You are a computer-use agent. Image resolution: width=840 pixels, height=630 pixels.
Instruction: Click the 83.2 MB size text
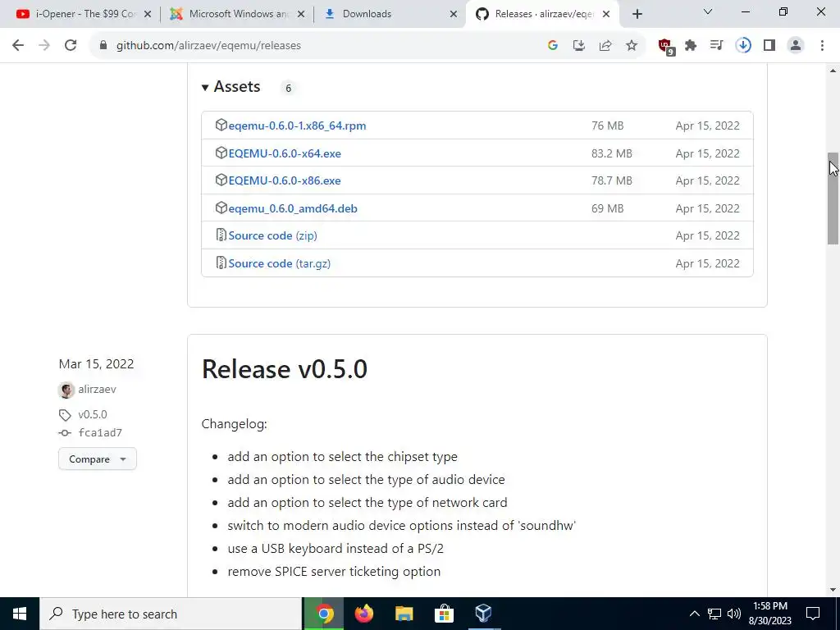coord(612,153)
